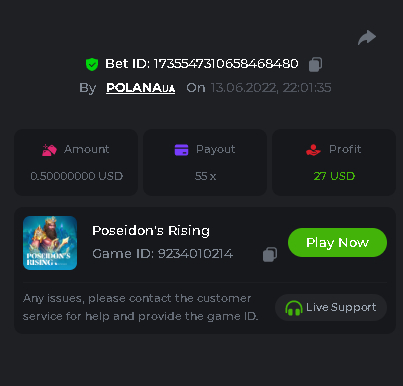Click the green verified shield icon
Image resolution: width=403 pixels, height=386 pixels.
coord(92,64)
